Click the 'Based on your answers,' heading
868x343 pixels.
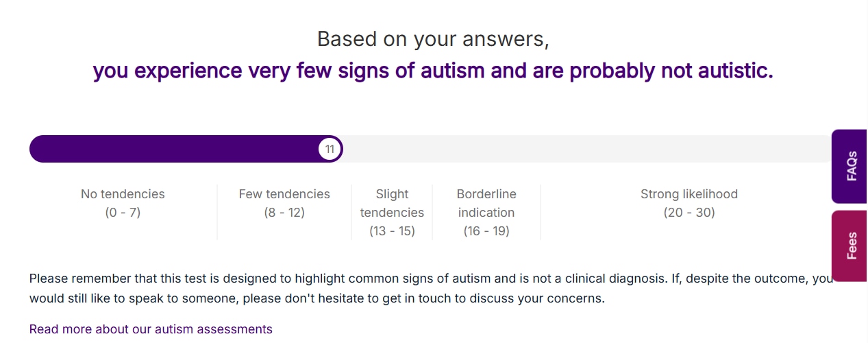pos(433,39)
